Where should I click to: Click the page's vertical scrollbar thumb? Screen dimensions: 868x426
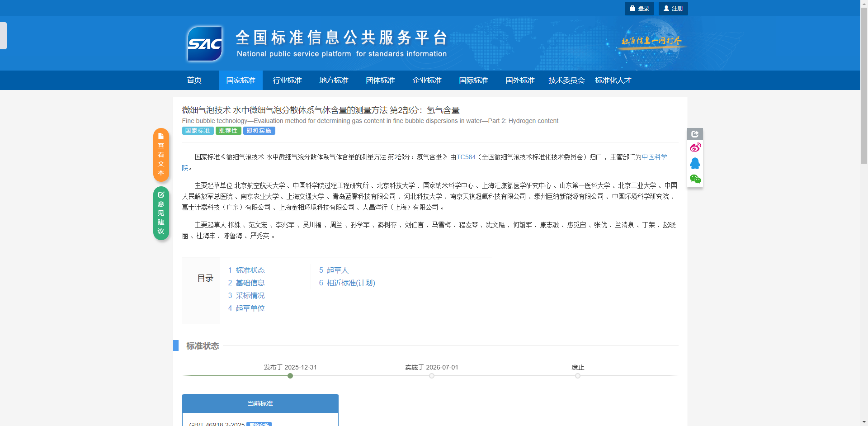point(864,85)
